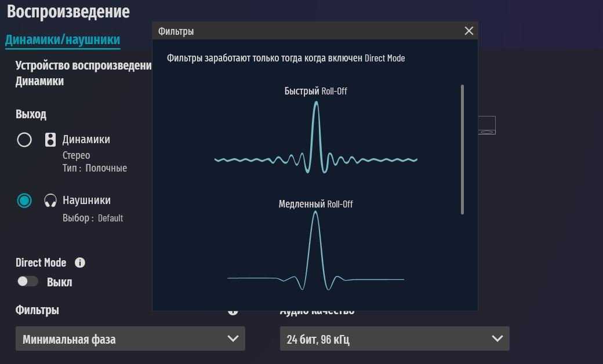The width and height of the screenshot is (603, 364).
Task: Open the 24 бит, 96 кГц quality dropdown
Action: (x=394, y=338)
